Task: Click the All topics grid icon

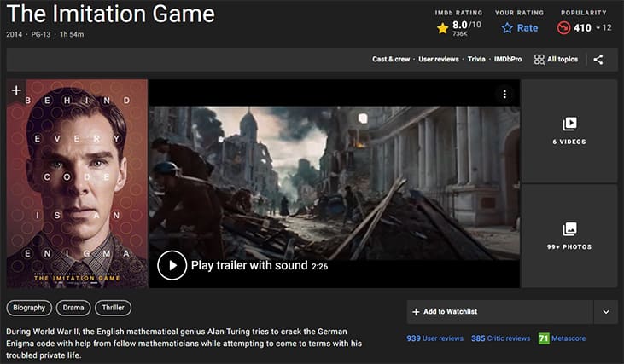Action: [539, 60]
